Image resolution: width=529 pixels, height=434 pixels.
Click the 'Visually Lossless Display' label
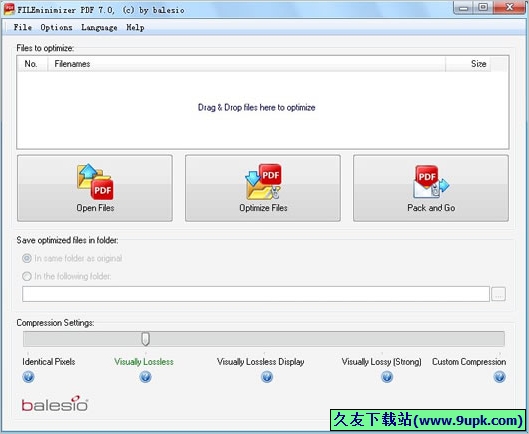coord(261,362)
